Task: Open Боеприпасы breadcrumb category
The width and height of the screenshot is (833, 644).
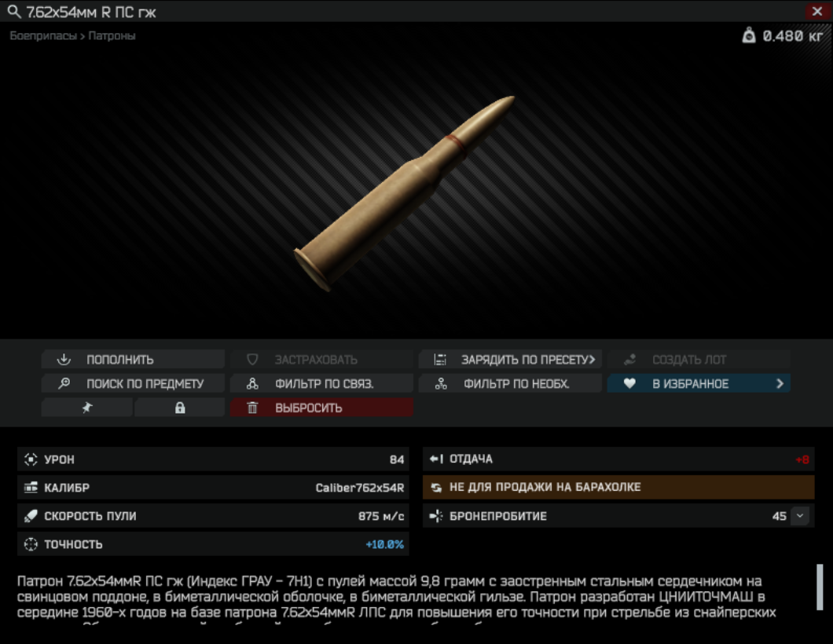Action: [43, 35]
